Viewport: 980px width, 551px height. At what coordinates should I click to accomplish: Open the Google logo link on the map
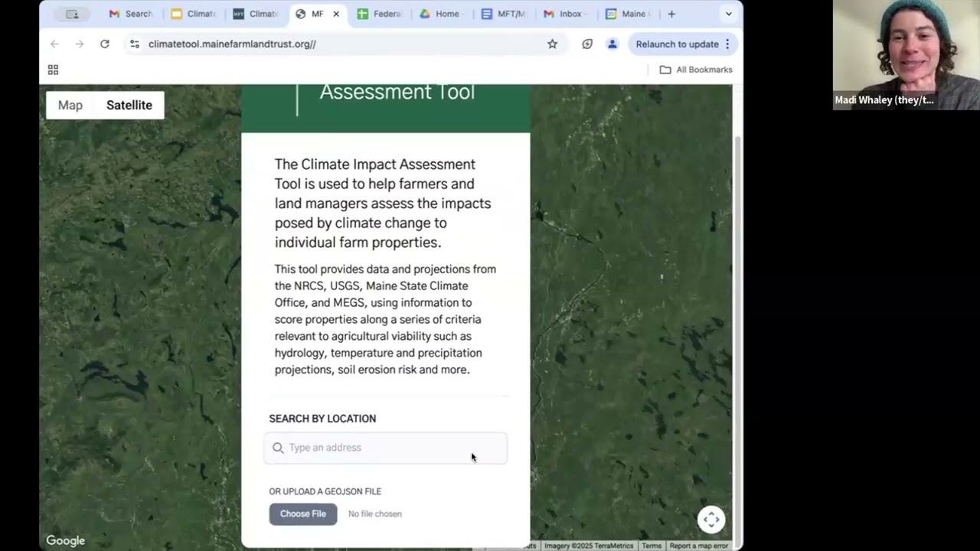click(66, 540)
